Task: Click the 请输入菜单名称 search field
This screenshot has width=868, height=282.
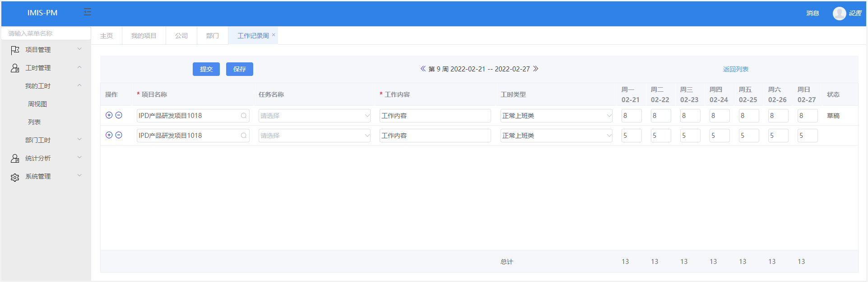Action: point(46,33)
